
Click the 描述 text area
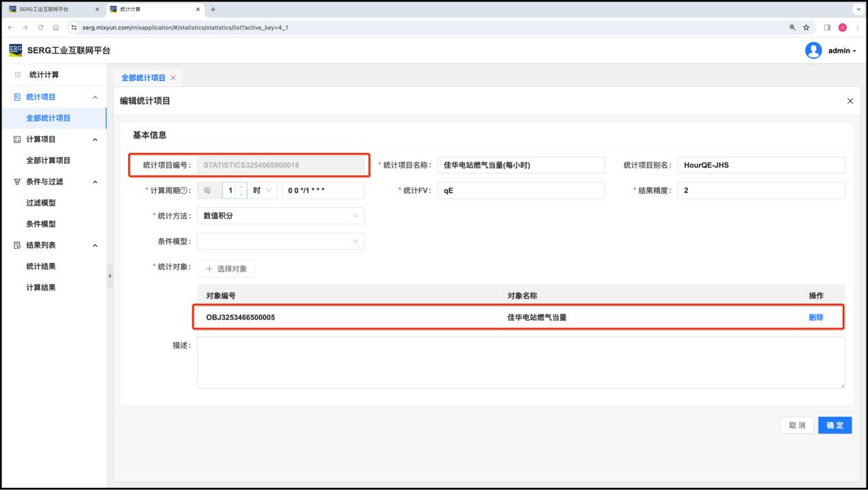pyautogui.click(x=521, y=363)
